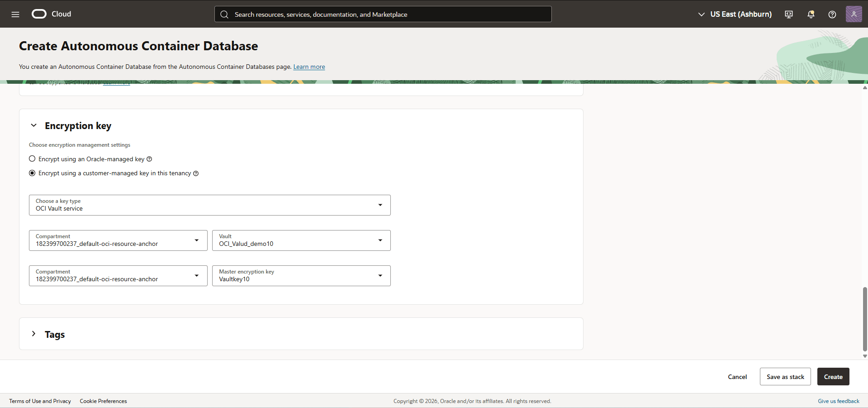Image resolution: width=868 pixels, height=408 pixels.
Task: Focus the search resources and services field
Action: (383, 14)
